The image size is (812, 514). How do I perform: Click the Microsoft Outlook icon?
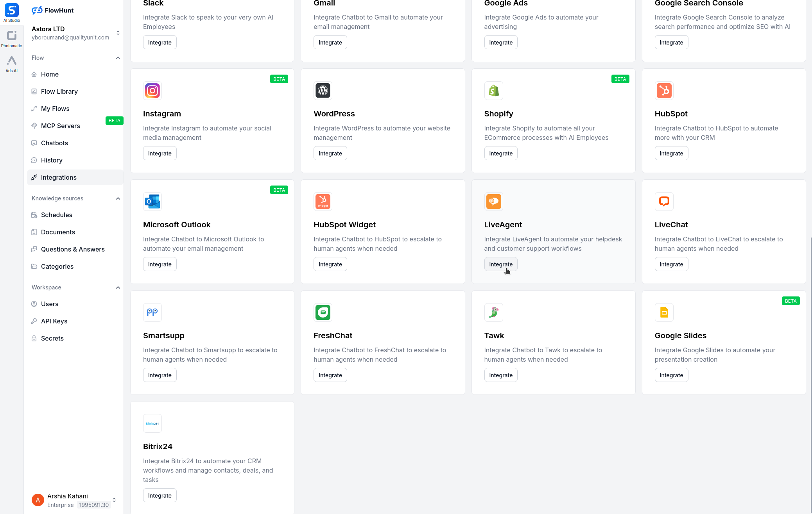coord(152,202)
